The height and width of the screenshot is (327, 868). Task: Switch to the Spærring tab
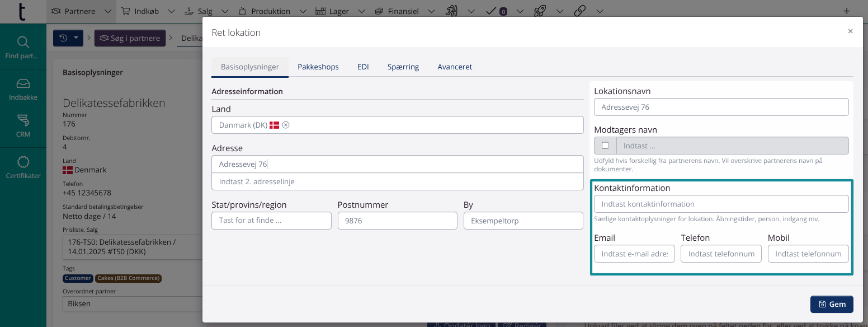coord(403,67)
